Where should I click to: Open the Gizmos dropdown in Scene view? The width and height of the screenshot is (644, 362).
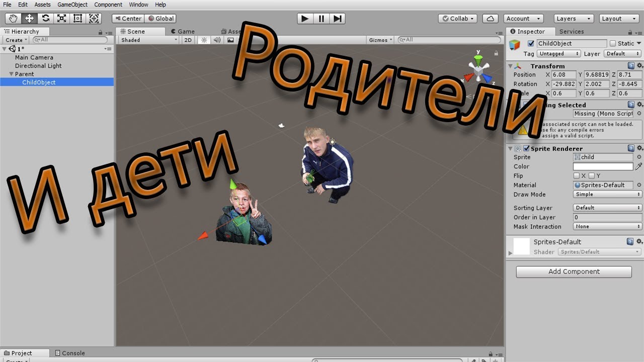tap(381, 40)
